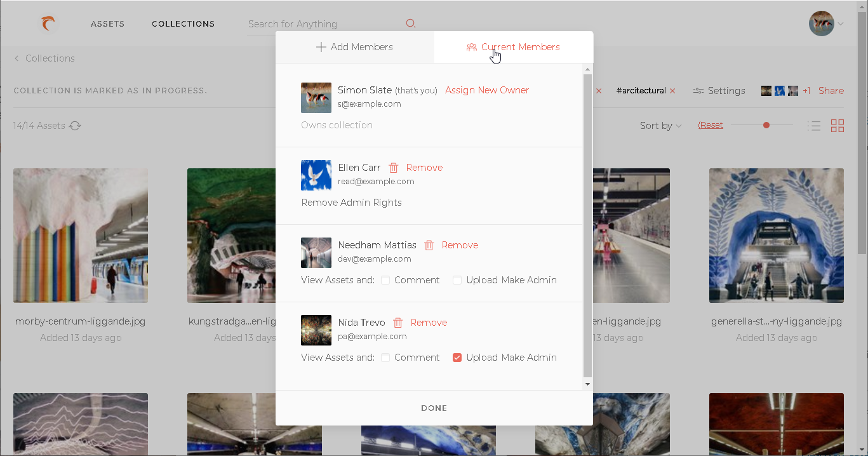
Task: Open the user profile avatar menu
Action: pyautogui.click(x=822, y=24)
